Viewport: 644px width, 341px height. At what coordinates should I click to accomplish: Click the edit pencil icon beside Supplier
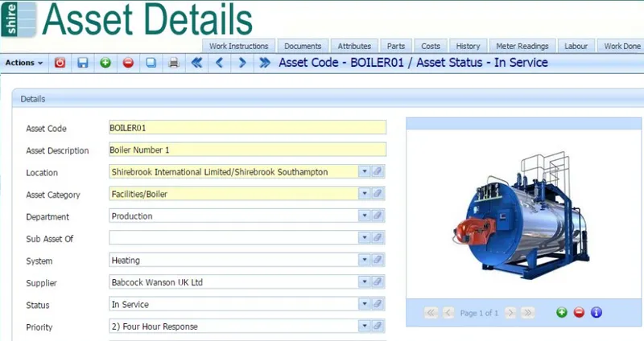coord(378,282)
